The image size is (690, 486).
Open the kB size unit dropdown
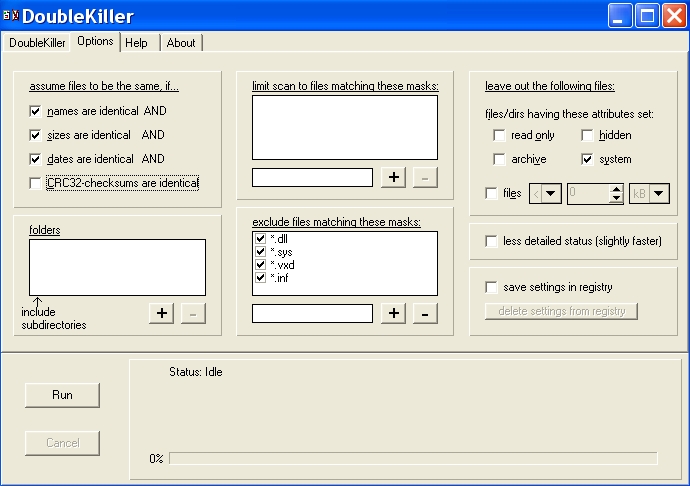[659, 193]
